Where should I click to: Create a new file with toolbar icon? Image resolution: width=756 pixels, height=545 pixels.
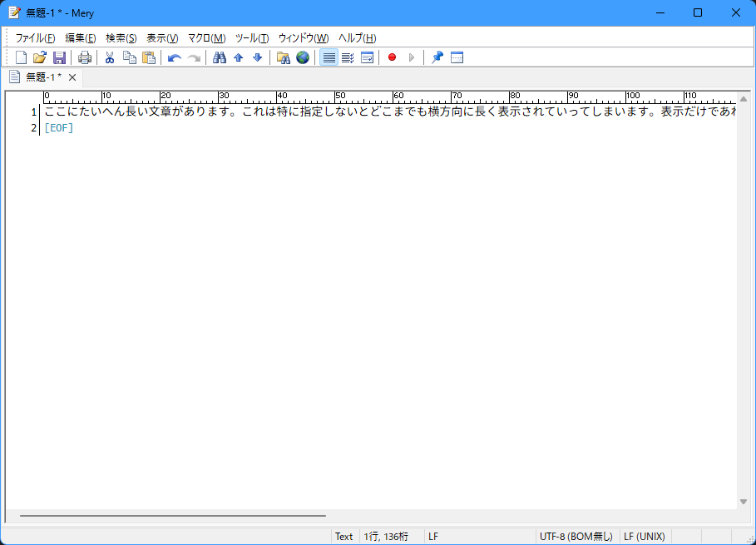(21, 57)
